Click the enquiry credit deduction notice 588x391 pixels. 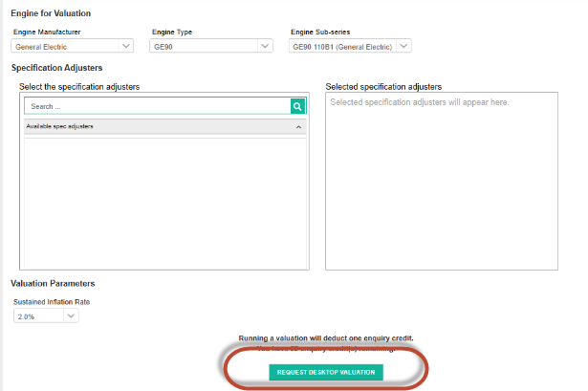(325, 338)
